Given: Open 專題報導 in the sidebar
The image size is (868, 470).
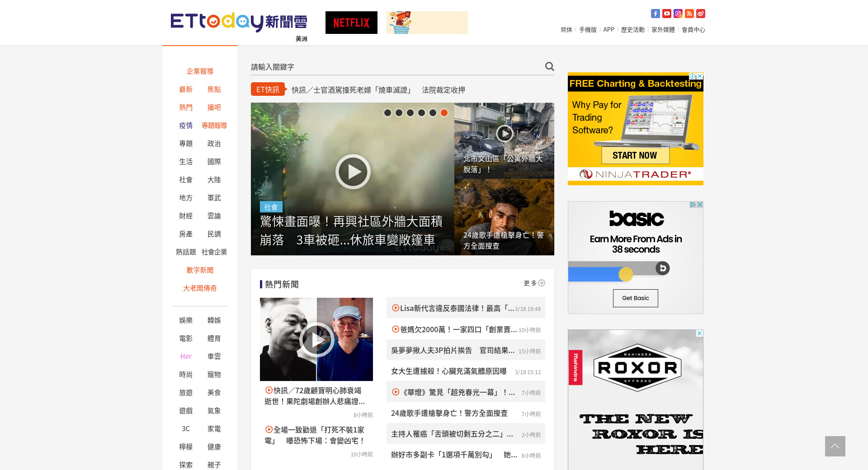Looking at the screenshot, I should click(214, 126).
